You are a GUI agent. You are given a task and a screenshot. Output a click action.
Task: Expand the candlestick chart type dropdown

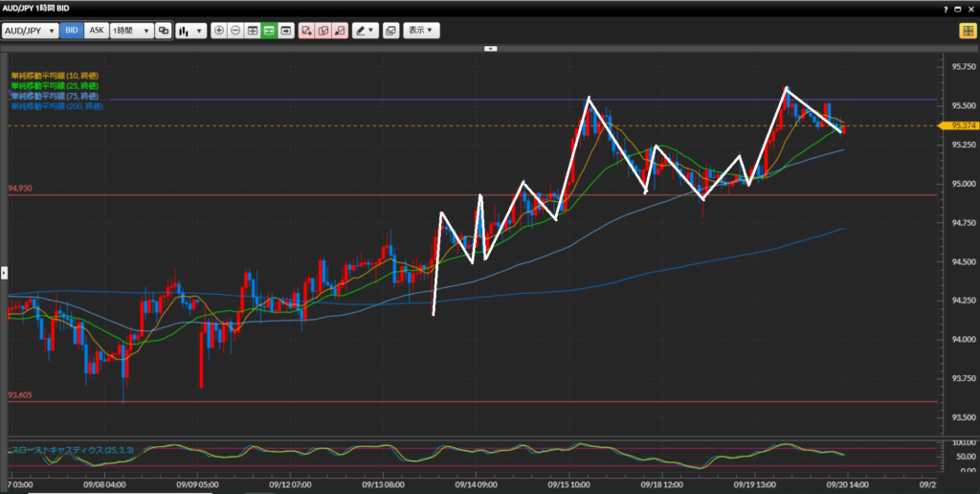[191, 31]
